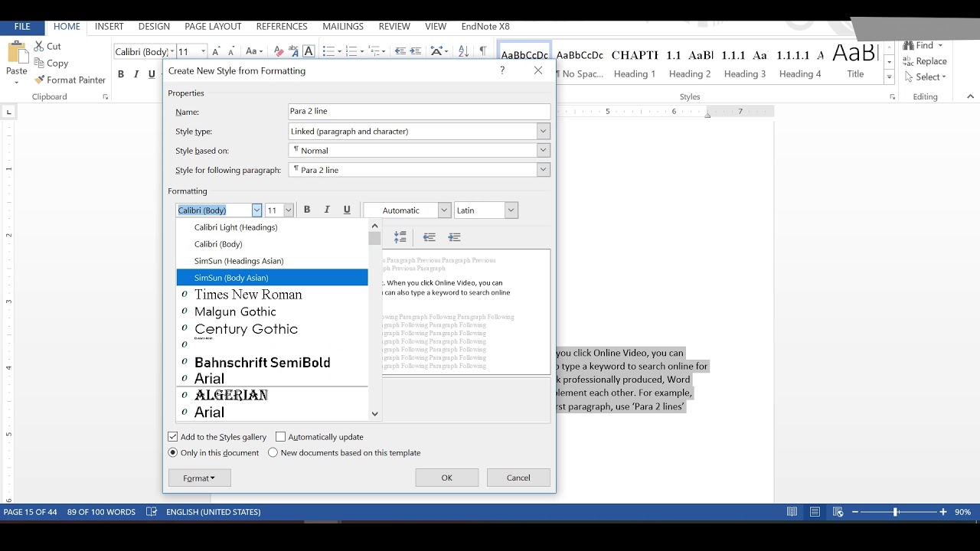Screen dimensions: 980x551
Task: Switch to the DESIGN tab
Action: point(154,26)
